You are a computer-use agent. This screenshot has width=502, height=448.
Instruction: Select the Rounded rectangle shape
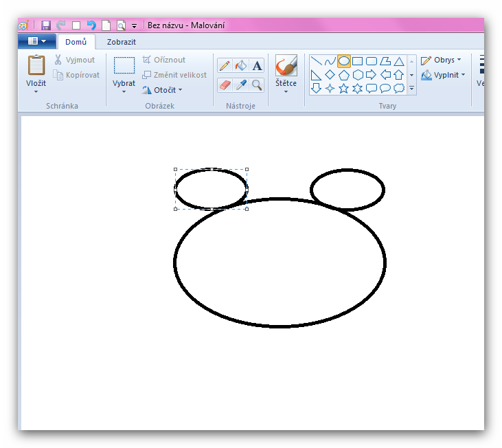pos(372,61)
